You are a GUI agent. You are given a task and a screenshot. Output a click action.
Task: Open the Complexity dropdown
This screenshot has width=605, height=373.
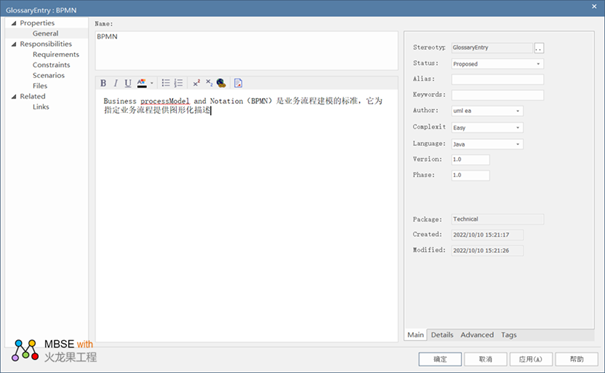coord(518,128)
